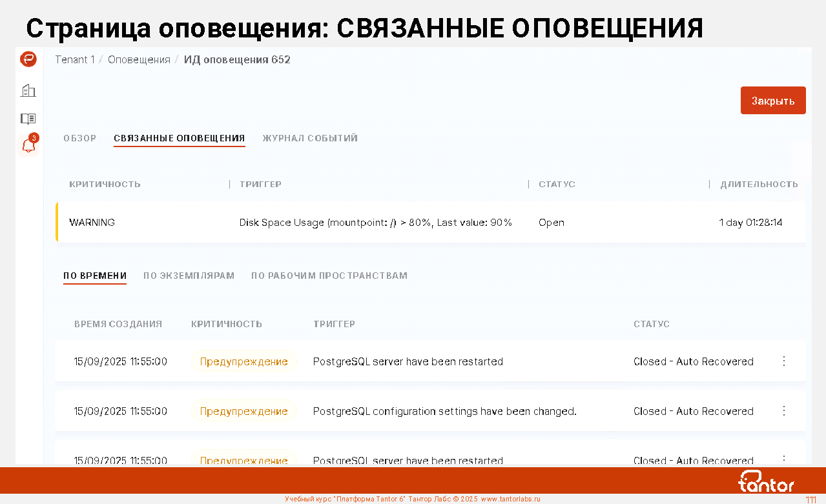Open three-dot menu for configuration settings changed alert
Viewport: 826px width, 504px height.
(x=784, y=411)
